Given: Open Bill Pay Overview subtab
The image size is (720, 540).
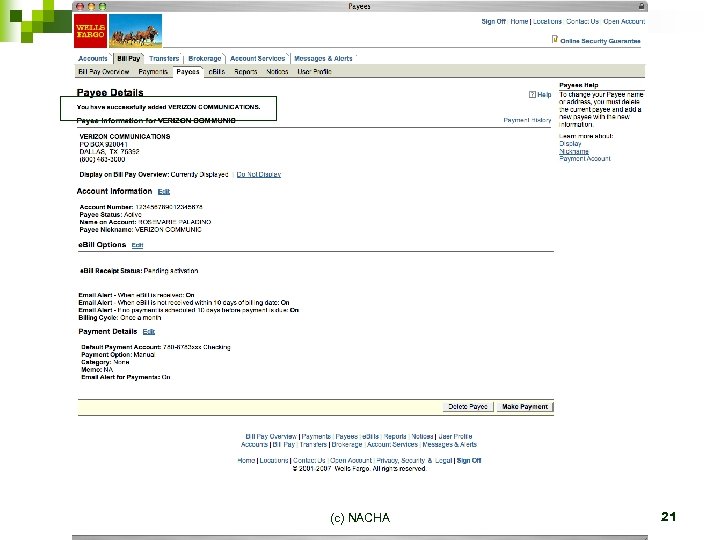Looking at the screenshot, I should (x=104, y=72).
